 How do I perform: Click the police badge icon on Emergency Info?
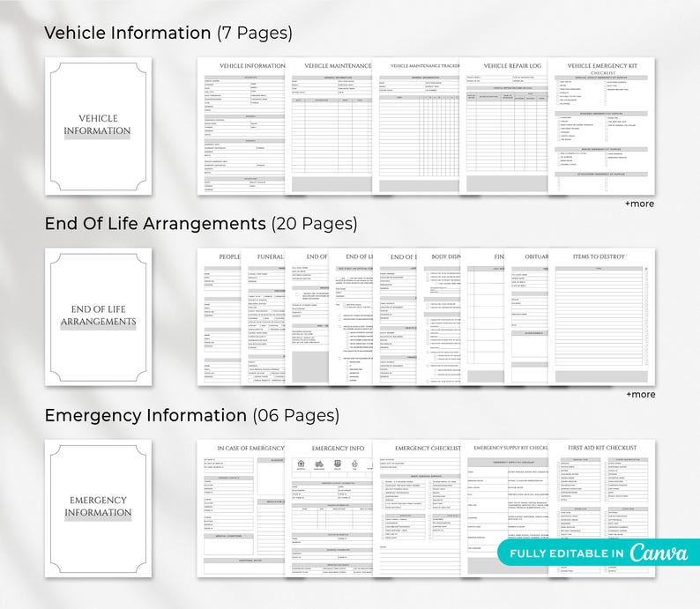pyautogui.click(x=338, y=464)
